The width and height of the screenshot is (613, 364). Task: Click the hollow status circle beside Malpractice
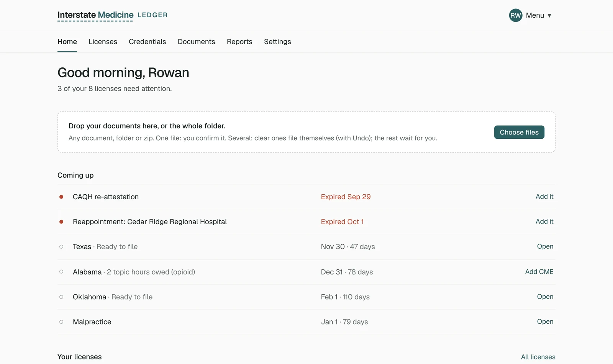pos(61,322)
